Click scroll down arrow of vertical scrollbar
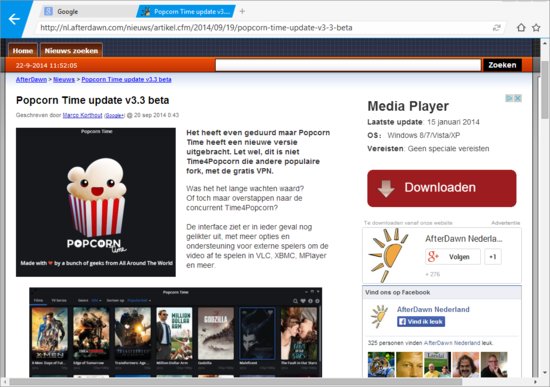 pos(544,372)
